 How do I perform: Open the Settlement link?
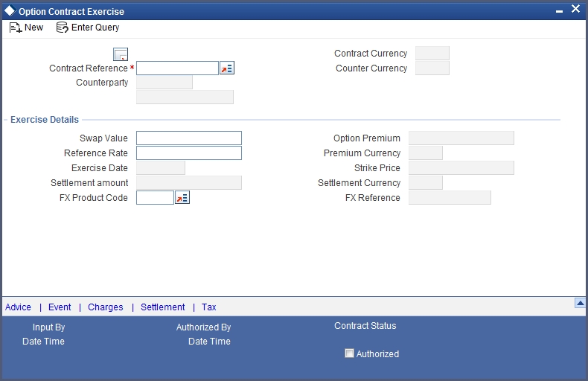coord(162,307)
